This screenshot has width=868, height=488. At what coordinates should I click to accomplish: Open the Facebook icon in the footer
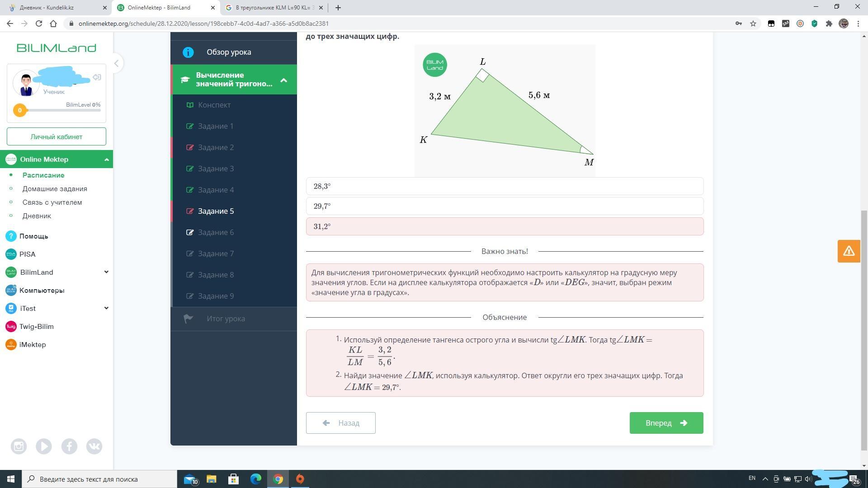(x=69, y=446)
